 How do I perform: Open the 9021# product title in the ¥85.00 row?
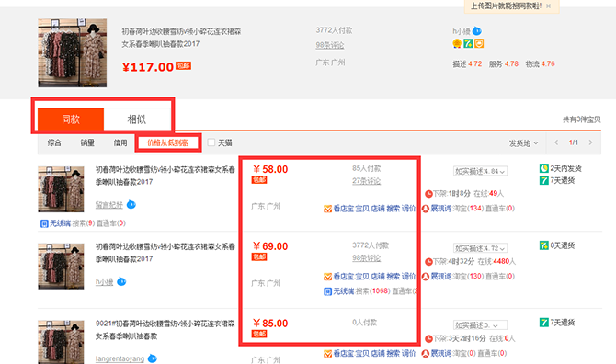coord(165,330)
